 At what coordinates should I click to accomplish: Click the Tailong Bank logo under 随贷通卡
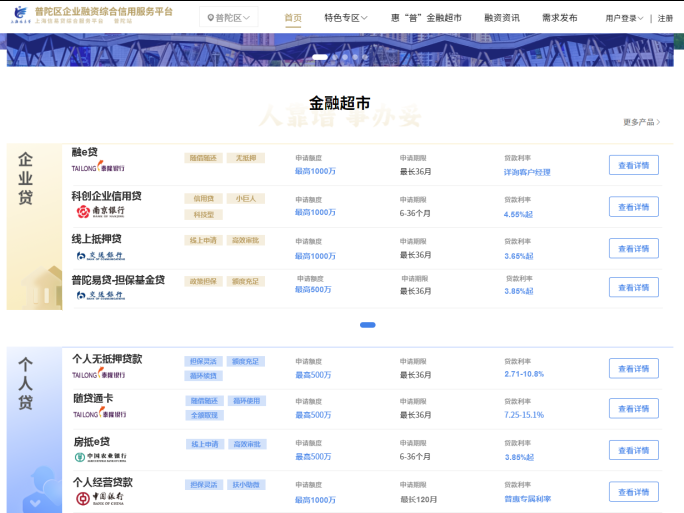98,413
